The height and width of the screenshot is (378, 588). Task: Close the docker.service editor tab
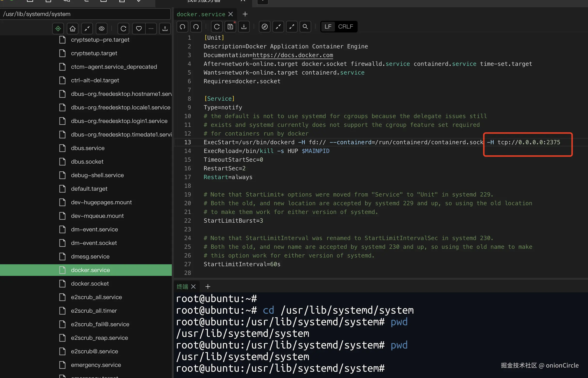[x=230, y=14]
